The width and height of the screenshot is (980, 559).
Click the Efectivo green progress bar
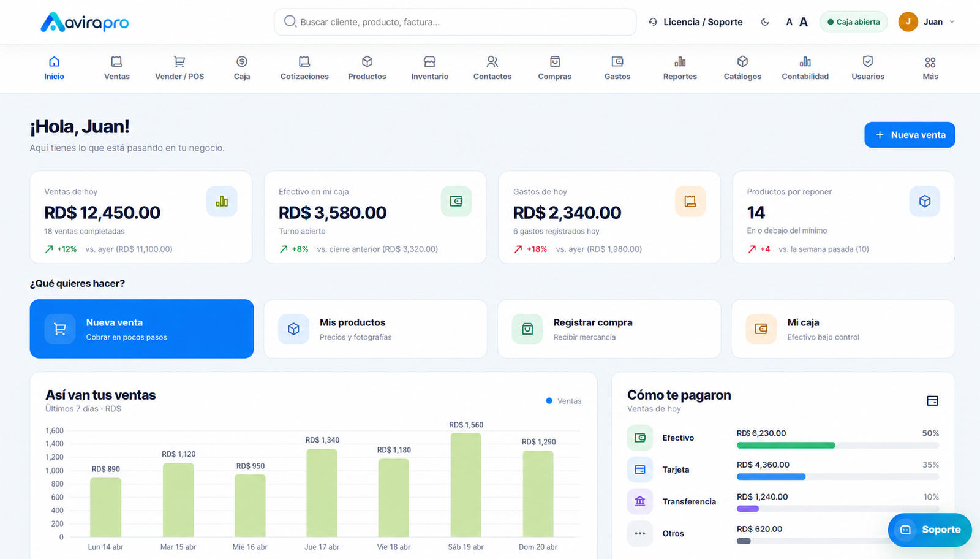point(786,446)
